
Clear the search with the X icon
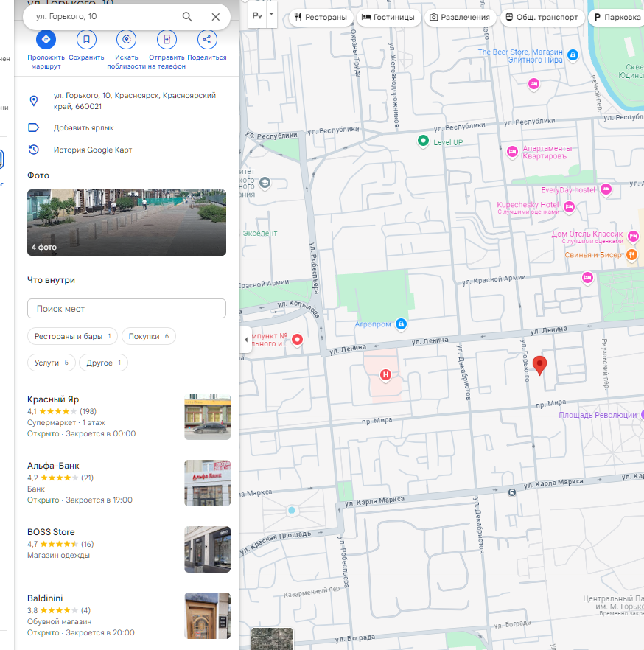point(215,17)
